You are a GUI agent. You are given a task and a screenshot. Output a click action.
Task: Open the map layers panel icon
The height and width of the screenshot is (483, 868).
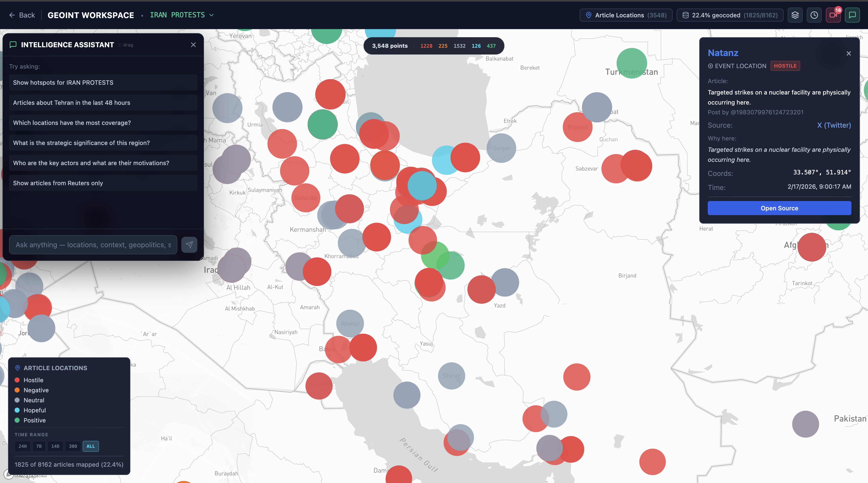point(795,15)
